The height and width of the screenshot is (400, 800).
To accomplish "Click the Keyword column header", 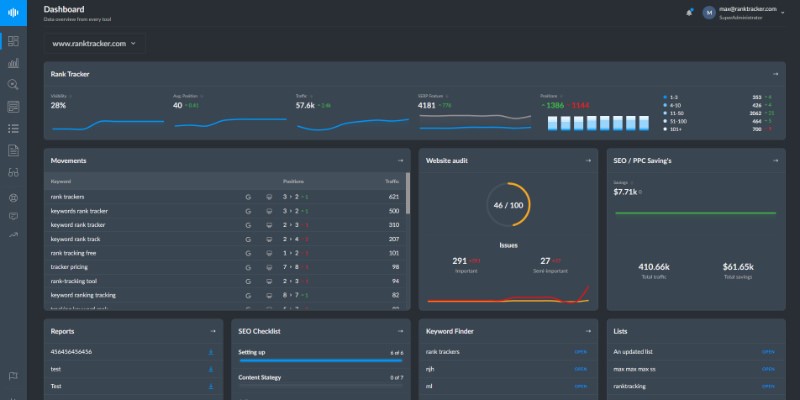I will pos(61,181).
